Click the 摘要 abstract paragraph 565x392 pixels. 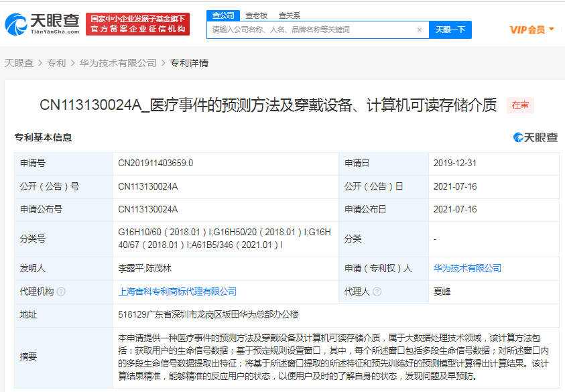pos(333,356)
